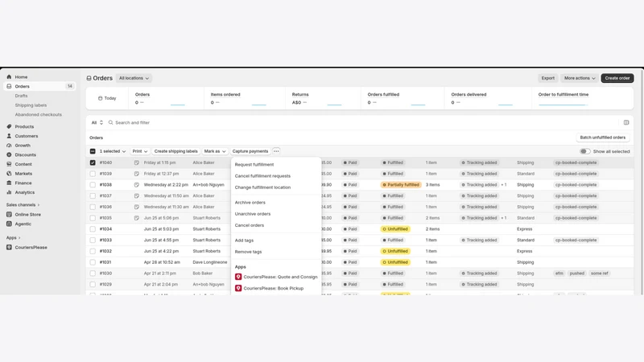The width and height of the screenshot is (644, 362).
Task: Click the note icon on order #1035
Action: (136, 218)
